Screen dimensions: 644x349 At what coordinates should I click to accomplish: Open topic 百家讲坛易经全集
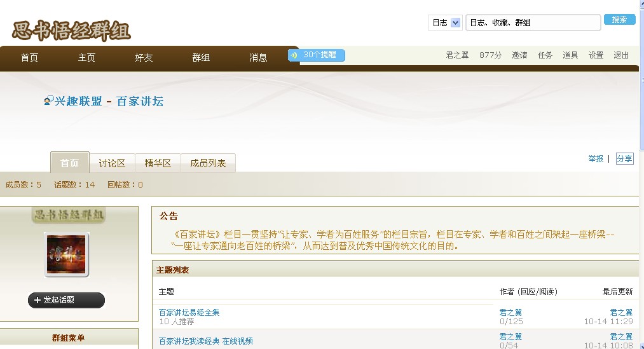point(189,313)
